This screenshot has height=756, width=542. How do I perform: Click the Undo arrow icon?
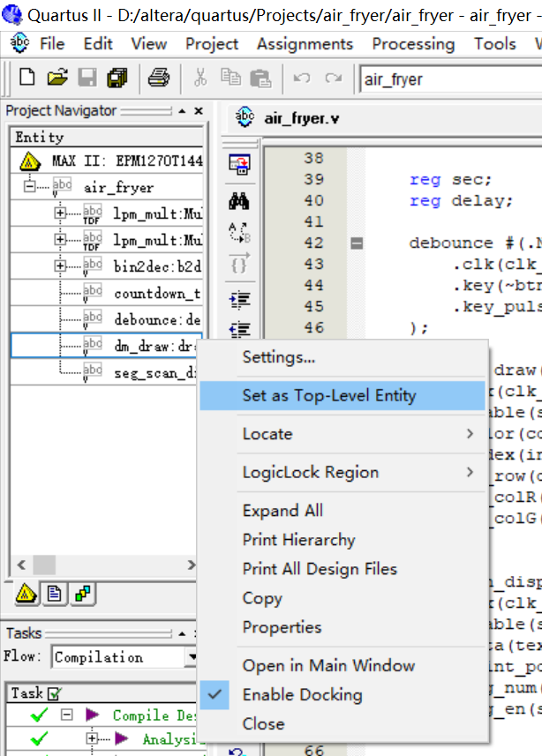tap(302, 78)
